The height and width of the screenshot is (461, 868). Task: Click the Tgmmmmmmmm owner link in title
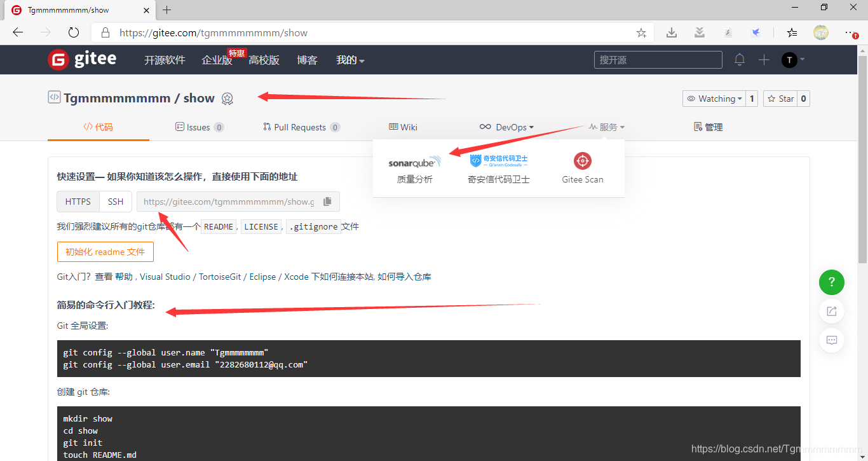click(118, 98)
